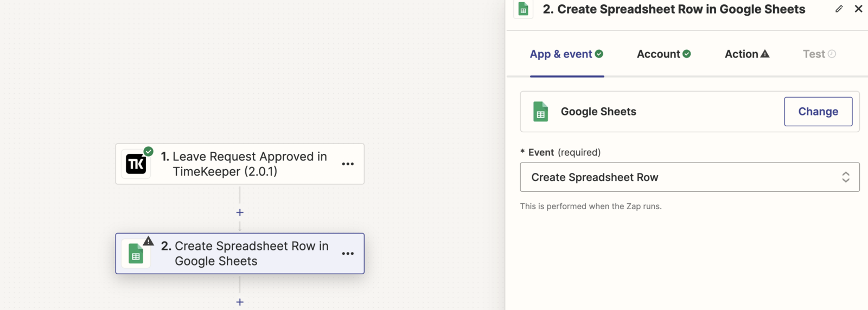
Task: Select the Create Spreadsheet Row in Google Sheets step
Action: pyautogui.click(x=240, y=254)
